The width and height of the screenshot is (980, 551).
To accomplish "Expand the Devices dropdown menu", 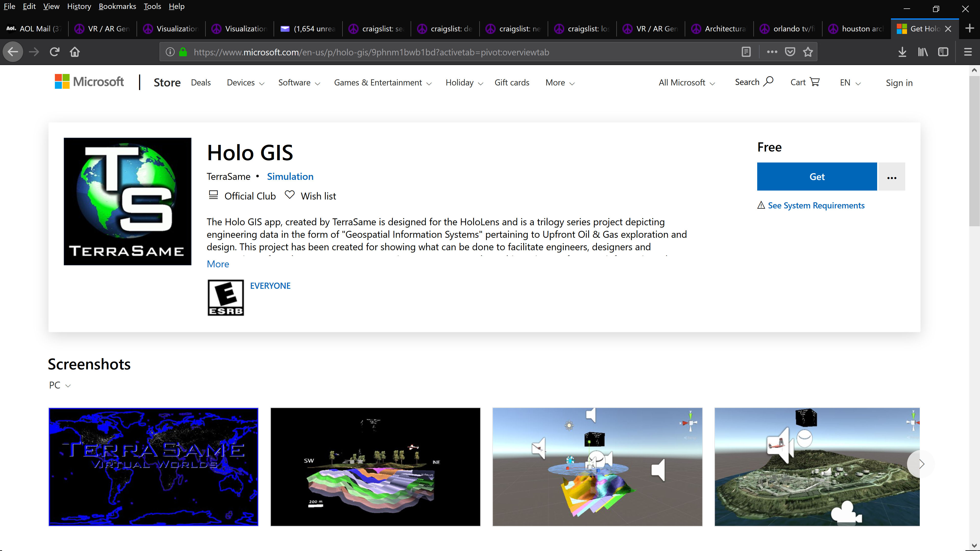I will click(245, 83).
